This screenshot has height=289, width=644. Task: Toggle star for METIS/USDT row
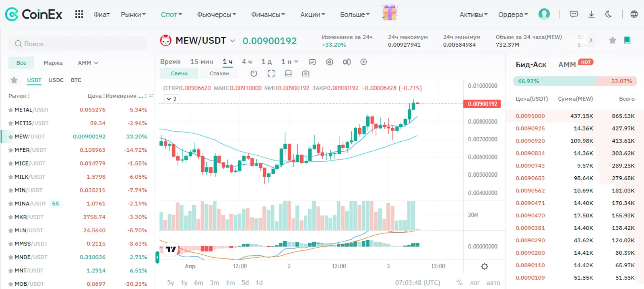point(11,123)
